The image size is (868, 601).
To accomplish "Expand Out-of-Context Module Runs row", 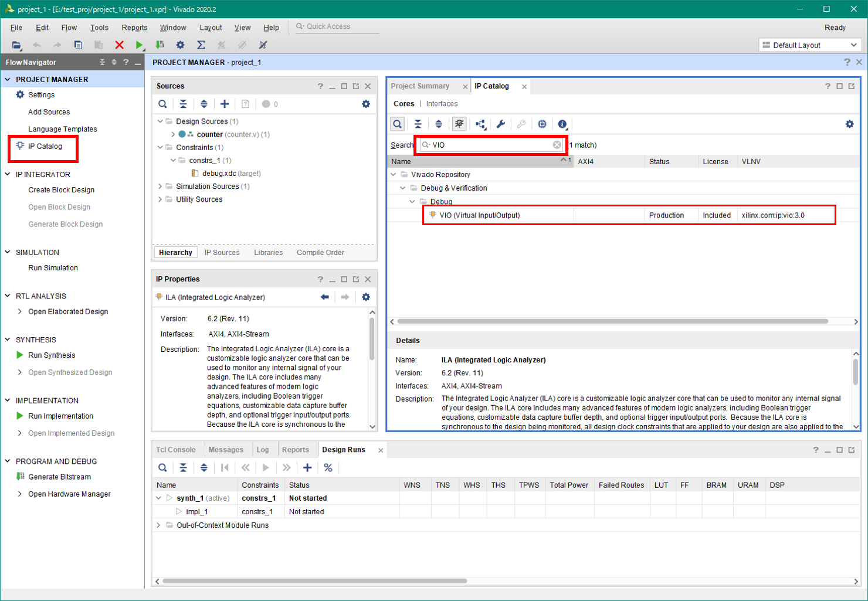I will pyautogui.click(x=158, y=525).
